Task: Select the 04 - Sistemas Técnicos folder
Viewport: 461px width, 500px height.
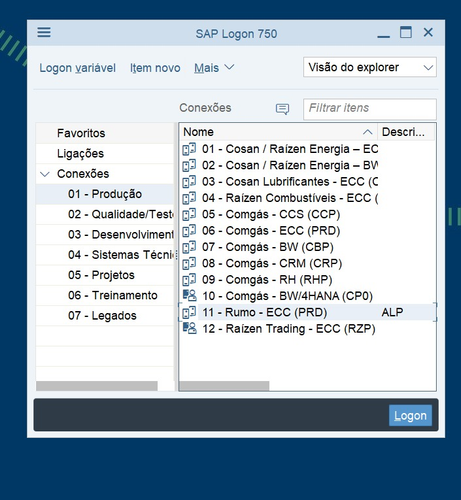Action: (x=105, y=255)
